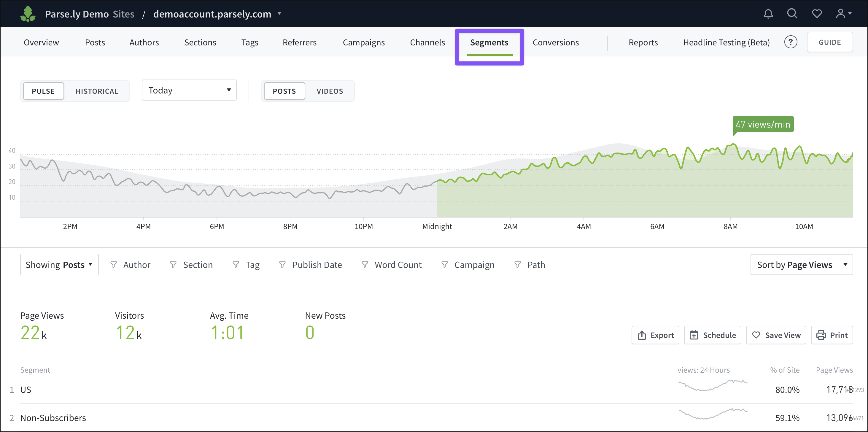Open the Sections tab
This screenshot has width=868, height=432.
pyautogui.click(x=200, y=42)
